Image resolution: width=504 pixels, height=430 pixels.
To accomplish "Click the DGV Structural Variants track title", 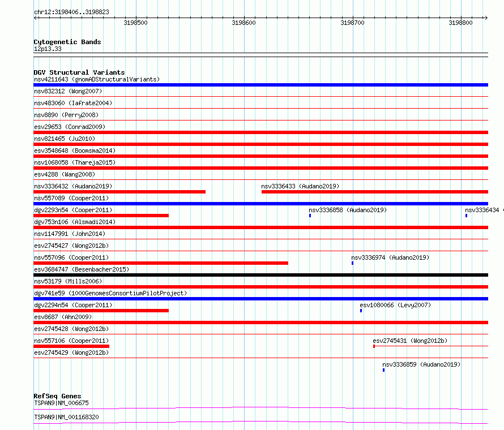I will (x=79, y=72).
